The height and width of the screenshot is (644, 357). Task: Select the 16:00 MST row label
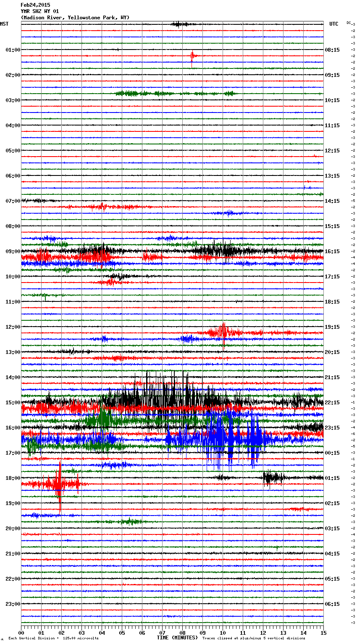point(13,427)
